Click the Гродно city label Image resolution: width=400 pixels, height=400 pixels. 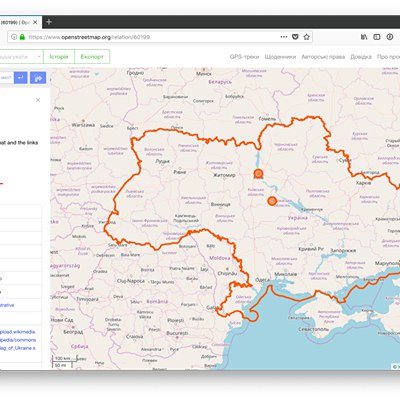tap(135, 72)
